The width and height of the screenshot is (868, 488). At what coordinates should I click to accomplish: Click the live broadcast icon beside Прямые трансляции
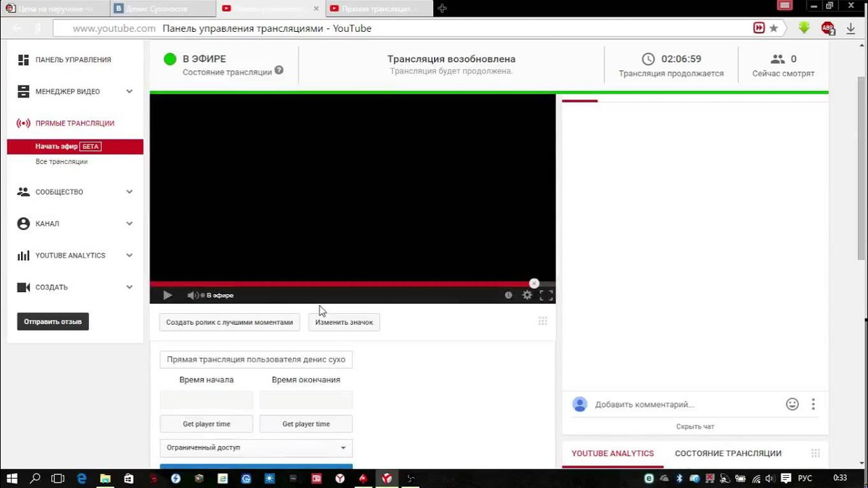point(23,124)
